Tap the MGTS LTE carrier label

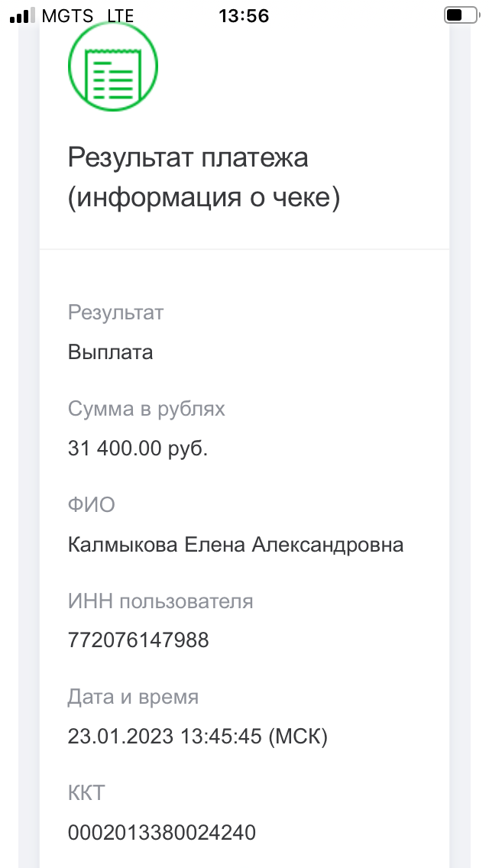click(x=87, y=15)
